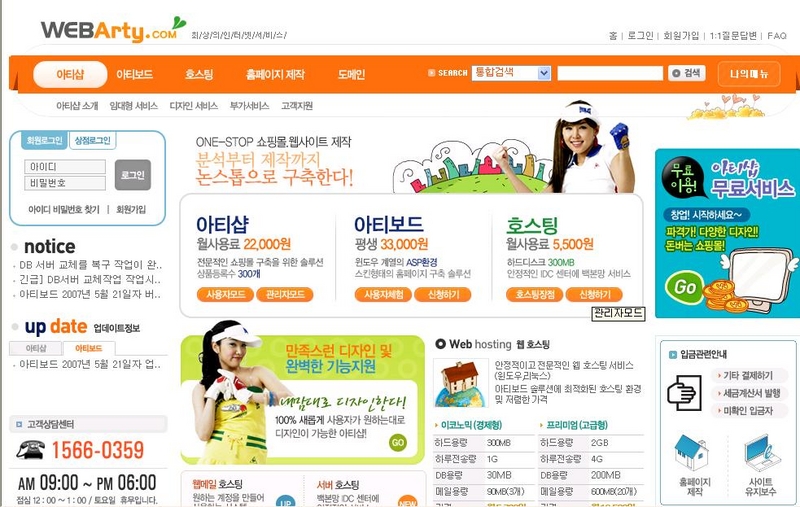Image resolution: width=800 pixels, height=507 pixels.
Task: Click the 회원가입 link in the top bar
Action: click(x=681, y=36)
